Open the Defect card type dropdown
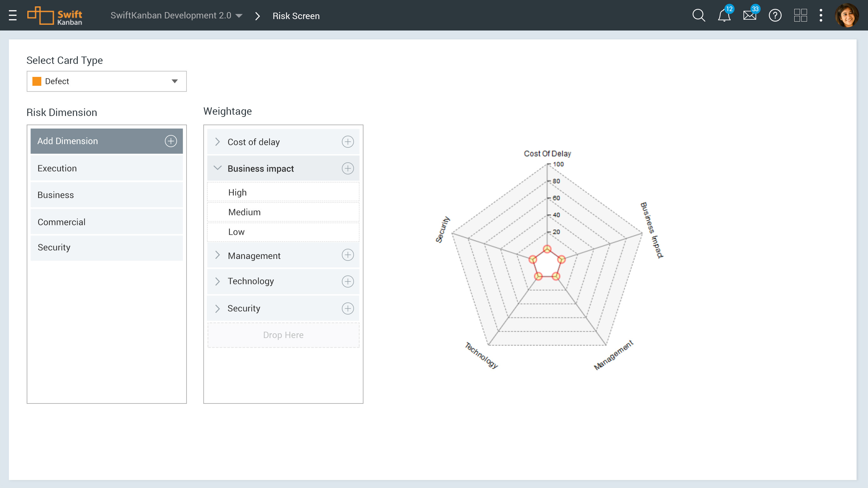This screenshot has height=488, width=868. pos(106,81)
